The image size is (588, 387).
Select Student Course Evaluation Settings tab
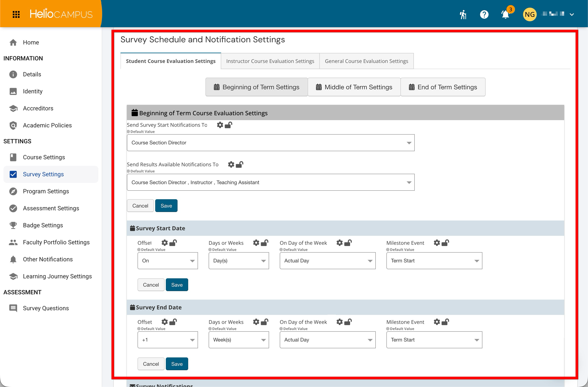(171, 61)
